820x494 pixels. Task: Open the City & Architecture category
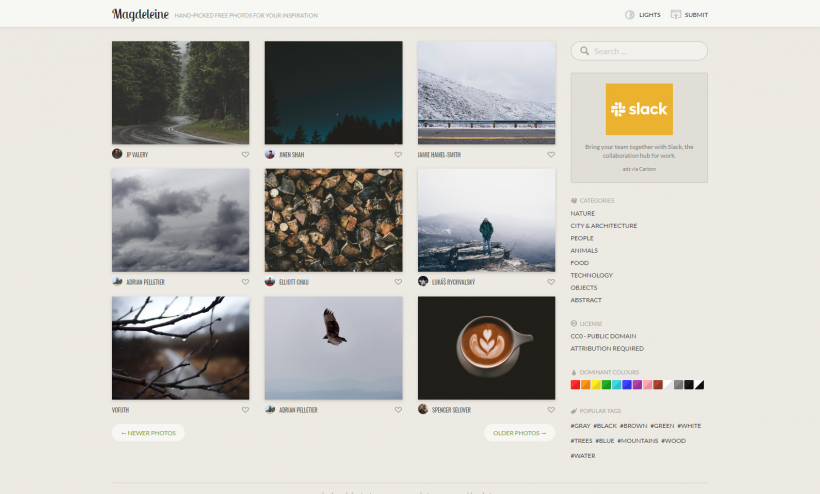coord(603,226)
